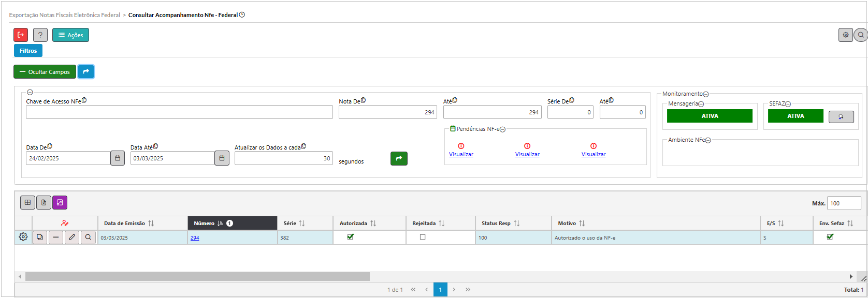Click the green refresh arrow beside segundos
This screenshot has height=298, width=868.
point(399,159)
